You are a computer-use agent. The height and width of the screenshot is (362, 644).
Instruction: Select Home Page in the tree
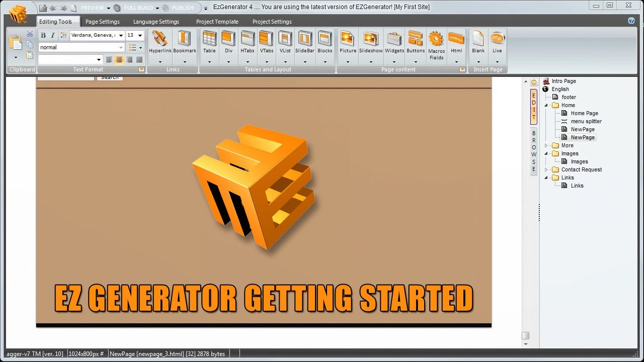pyautogui.click(x=585, y=113)
